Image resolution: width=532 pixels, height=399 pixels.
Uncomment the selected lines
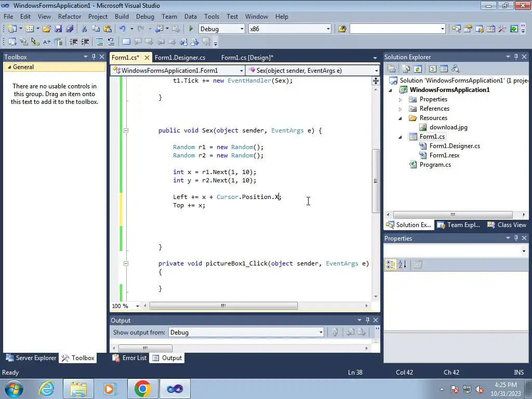point(111,42)
